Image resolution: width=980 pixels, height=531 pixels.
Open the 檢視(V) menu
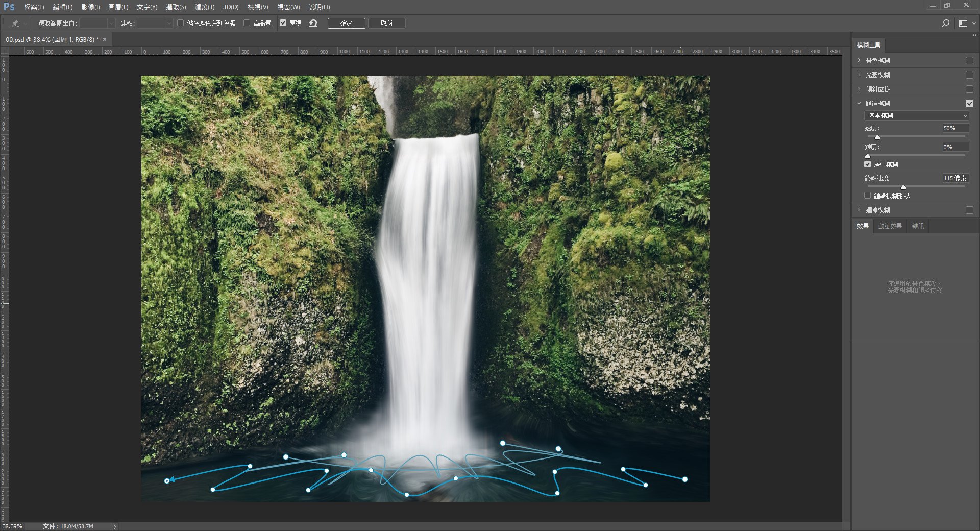[x=258, y=7]
